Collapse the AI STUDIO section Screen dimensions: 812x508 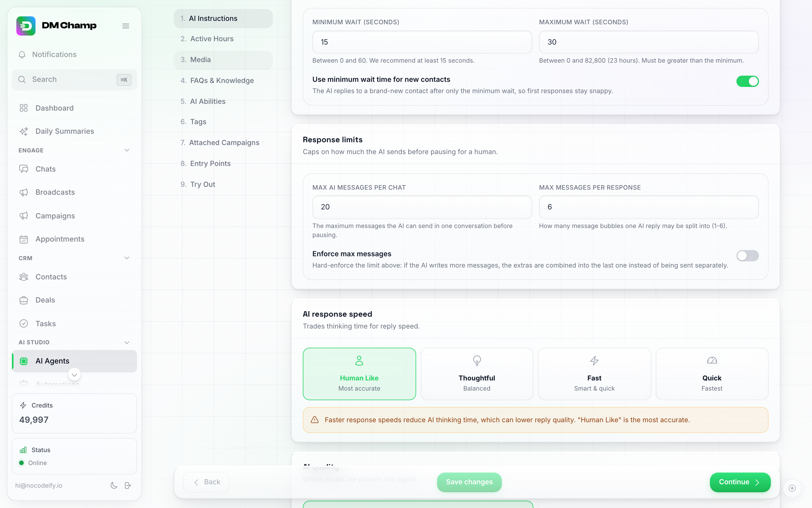click(x=127, y=342)
